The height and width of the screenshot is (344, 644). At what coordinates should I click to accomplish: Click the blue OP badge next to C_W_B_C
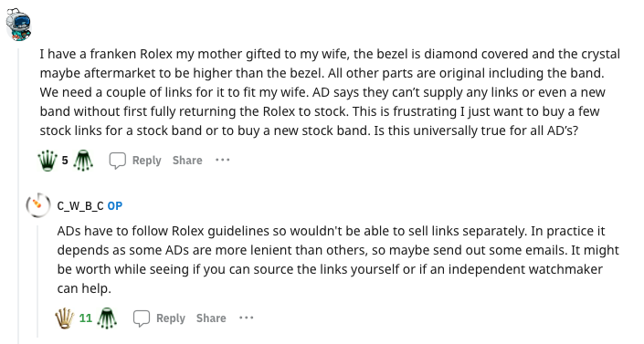click(115, 205)
